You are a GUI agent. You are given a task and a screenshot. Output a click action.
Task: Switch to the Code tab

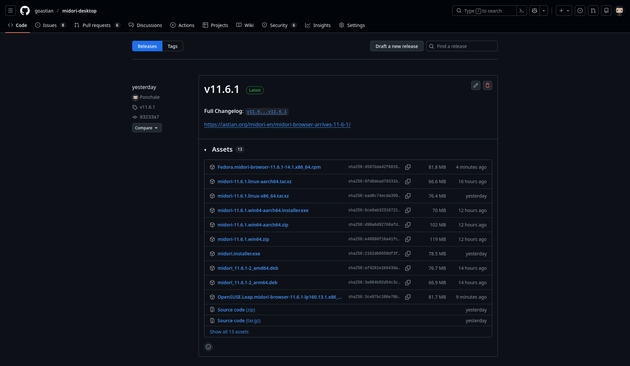pos(17,25)
